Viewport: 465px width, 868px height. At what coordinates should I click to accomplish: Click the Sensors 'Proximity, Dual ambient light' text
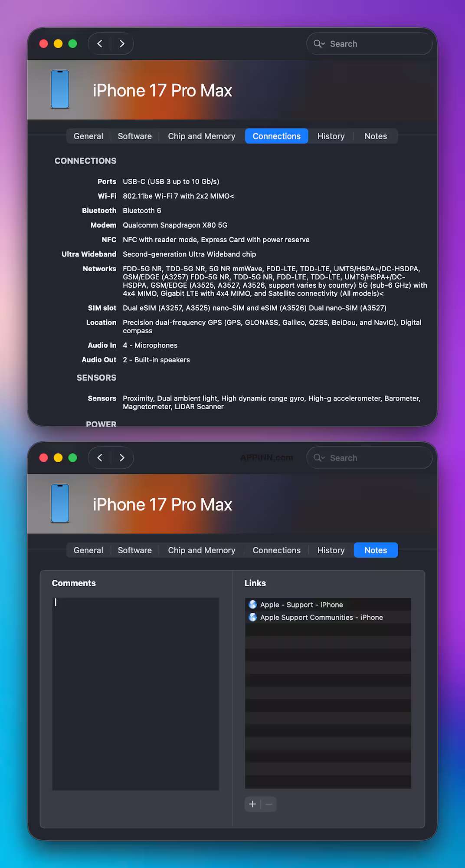[272, 402]
